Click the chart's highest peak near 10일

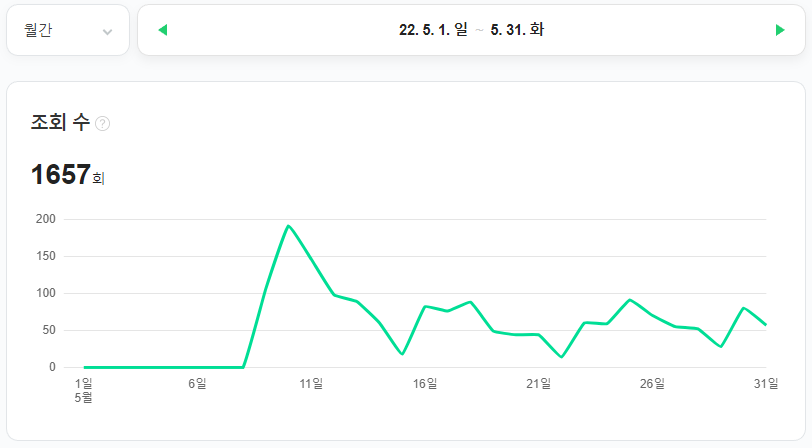(x=289, y=226)
